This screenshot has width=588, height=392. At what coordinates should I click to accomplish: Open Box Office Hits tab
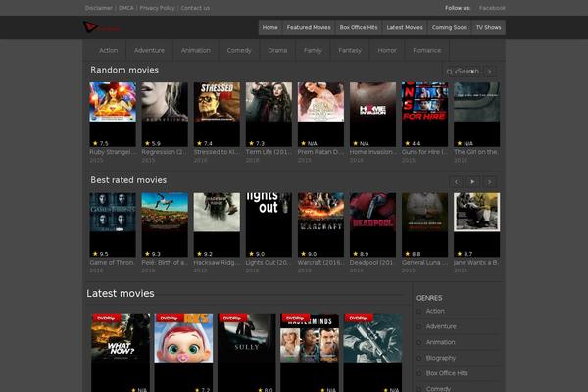(359, 27)
